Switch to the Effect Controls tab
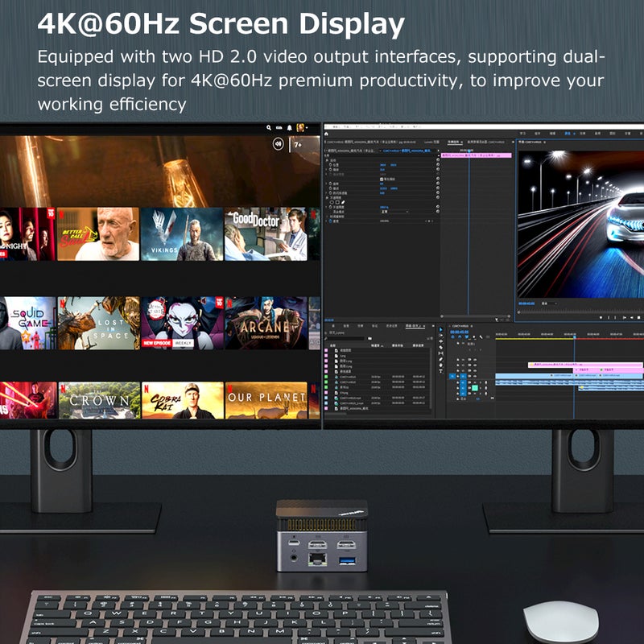This screenshot has width=644, height=644. click(455, 142)
